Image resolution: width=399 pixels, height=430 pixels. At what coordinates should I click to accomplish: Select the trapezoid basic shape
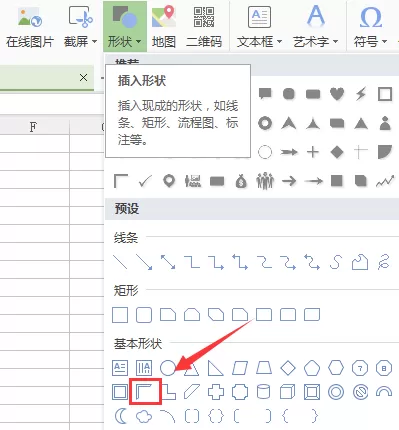click(x=264, y=368)
